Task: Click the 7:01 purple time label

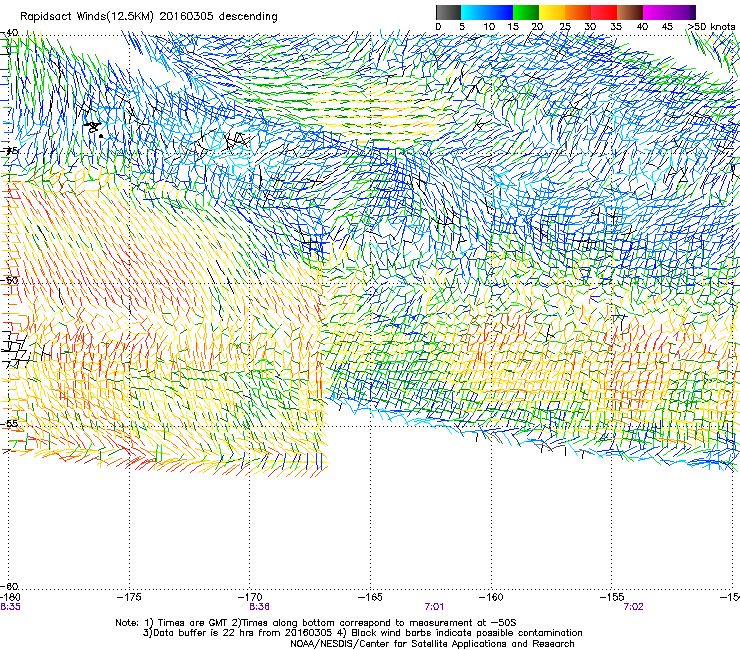Action: pyautogui.click(x=434, y=607)
